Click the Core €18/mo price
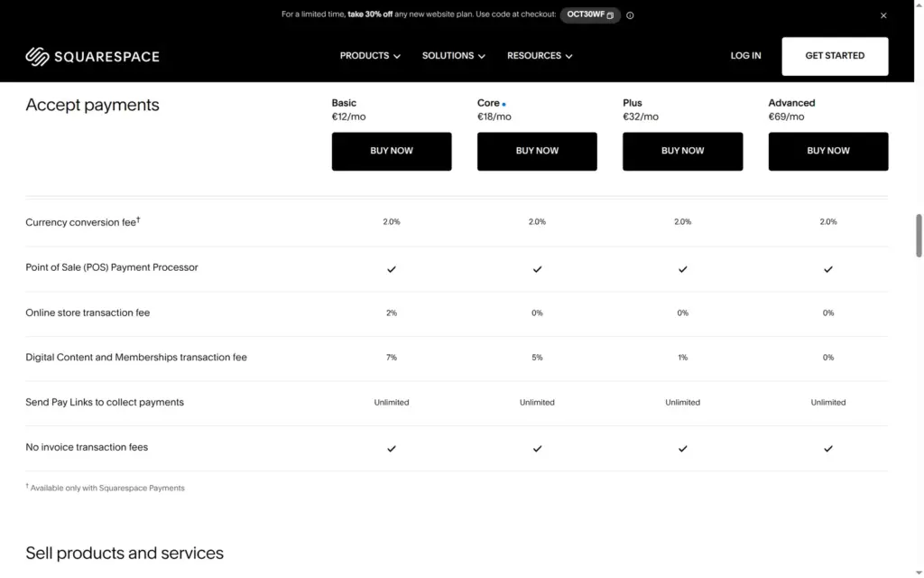Viewport: 924px width, 578px height. (x=494, y=117)
